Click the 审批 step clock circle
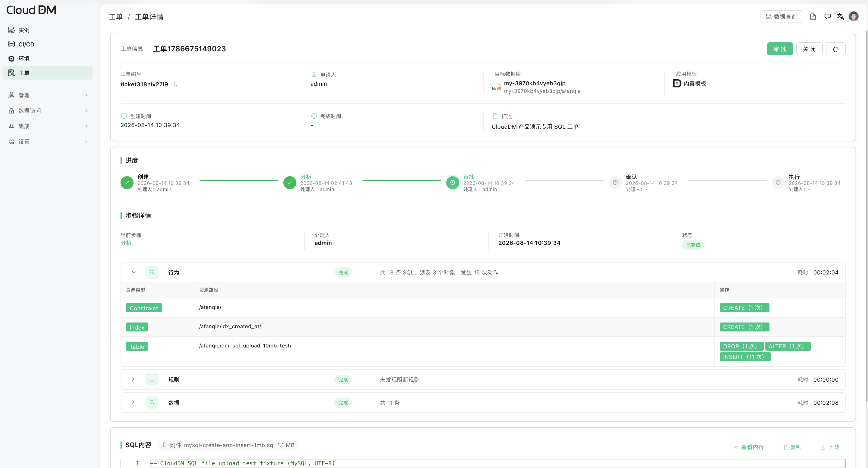868x468 pixels. [452, 183]
